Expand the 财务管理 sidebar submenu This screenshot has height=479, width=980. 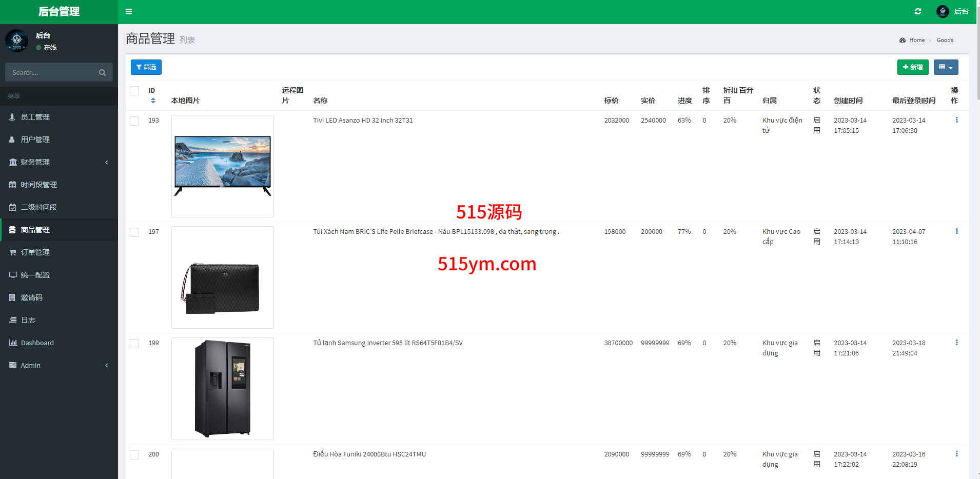coord(59,162)
